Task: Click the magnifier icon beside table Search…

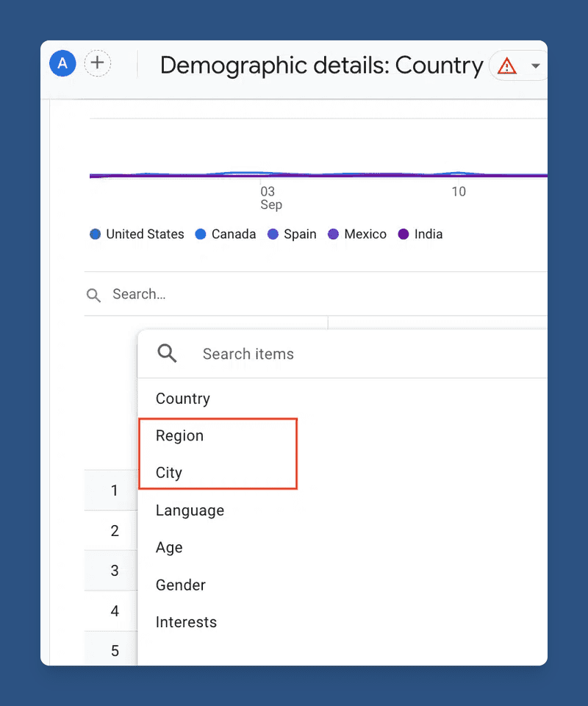Action: (x=93, y=296)
